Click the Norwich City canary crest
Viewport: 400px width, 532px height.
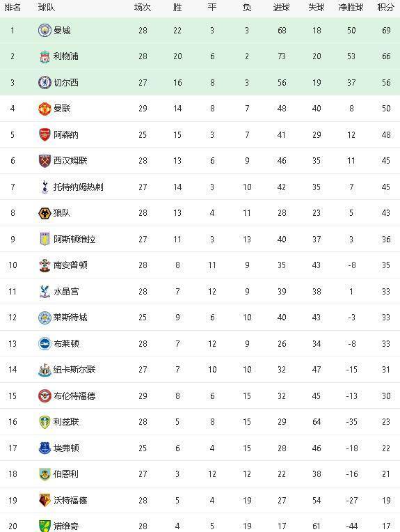click(x=45, y=526)
